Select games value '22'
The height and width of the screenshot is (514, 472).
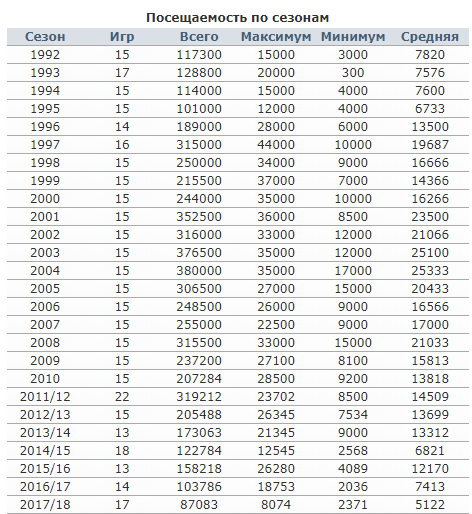[x=122, y=397]
